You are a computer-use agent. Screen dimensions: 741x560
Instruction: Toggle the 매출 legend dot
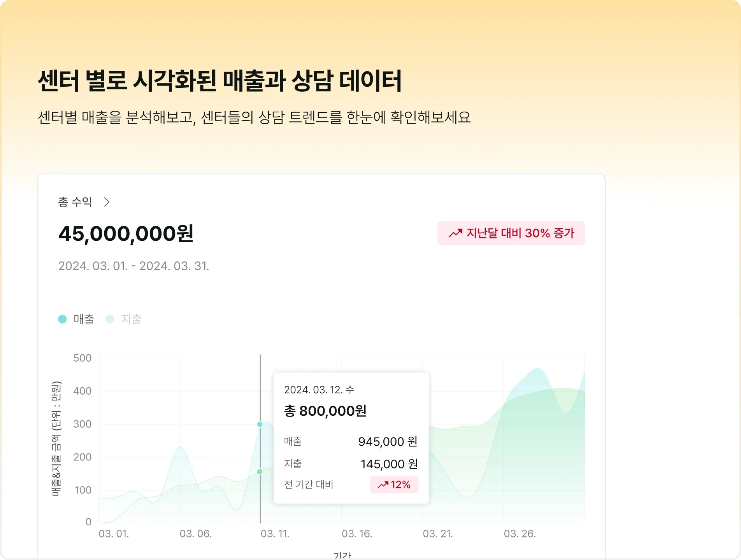pyautogui.click(x=62, y=319)
